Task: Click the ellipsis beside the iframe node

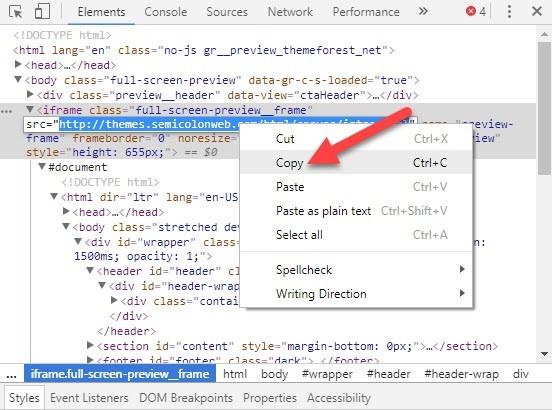Action: tap(6, 111)
